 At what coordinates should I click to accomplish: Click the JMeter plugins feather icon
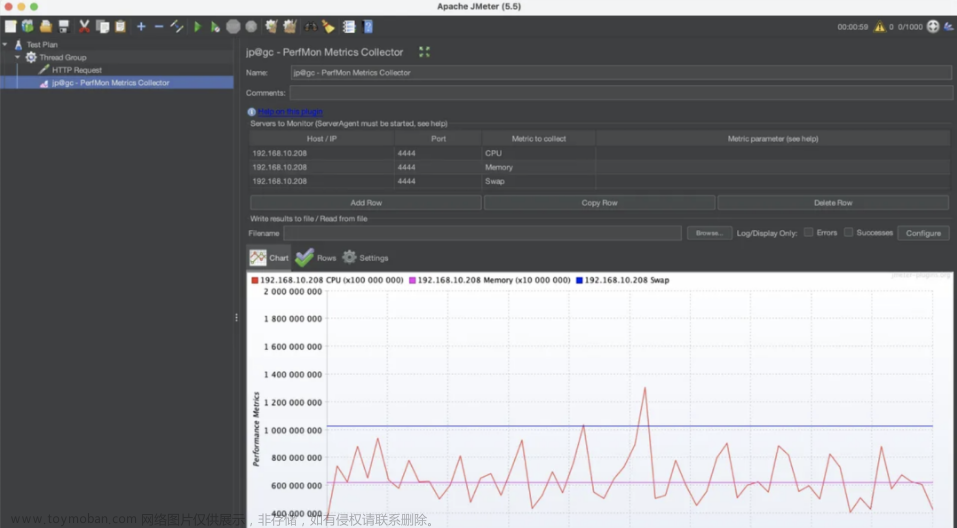pyautogui.click(x=948, y=26)
